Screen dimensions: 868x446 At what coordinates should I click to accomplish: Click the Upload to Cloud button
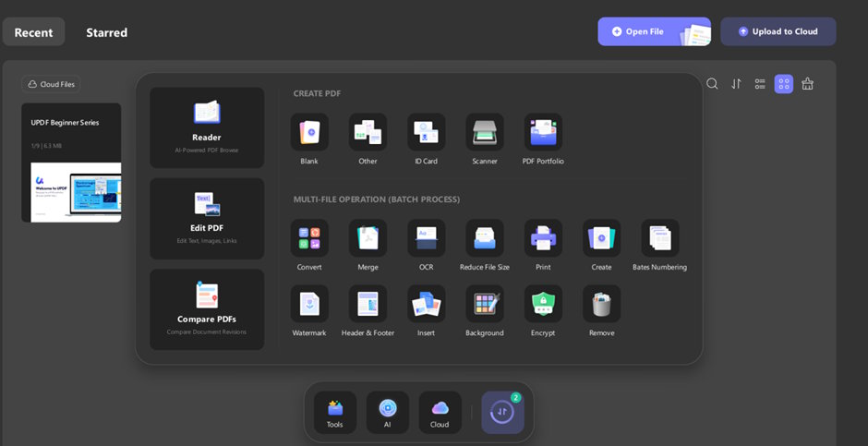click(778, 31)
